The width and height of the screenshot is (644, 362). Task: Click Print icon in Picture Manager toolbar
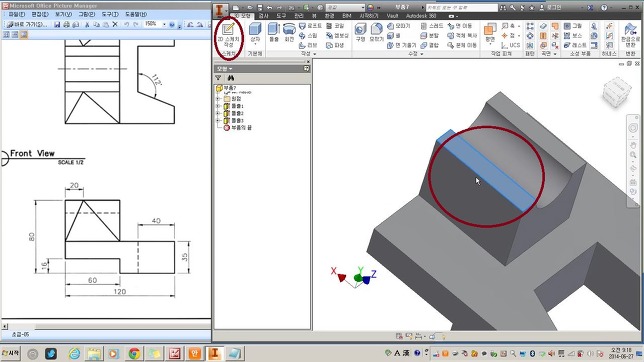pyautogui.click(x=67, y=25)
